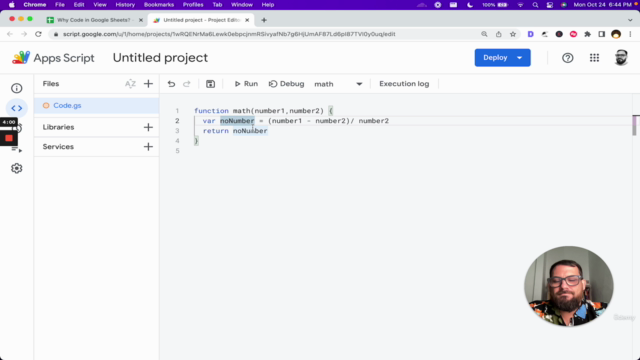Switch to Why Code in Google Sheets tab
640x360 pixels.
(95, 20)
